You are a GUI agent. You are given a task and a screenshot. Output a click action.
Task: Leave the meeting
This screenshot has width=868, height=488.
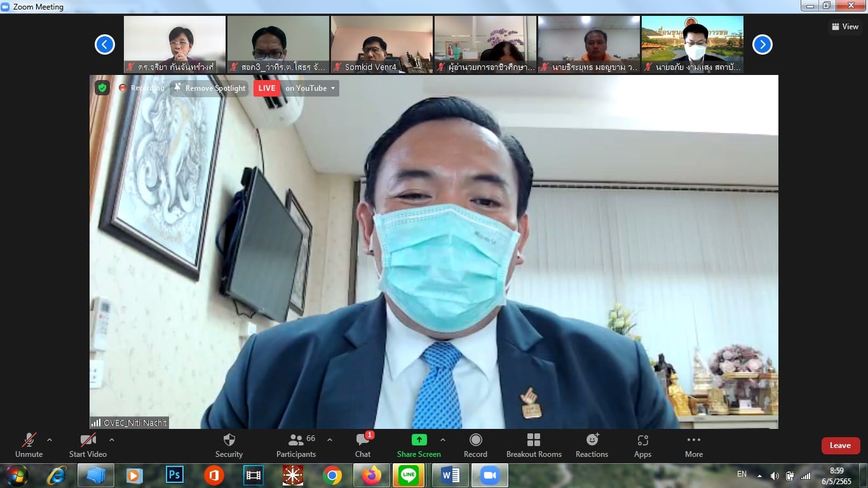[x=840, y=445]
